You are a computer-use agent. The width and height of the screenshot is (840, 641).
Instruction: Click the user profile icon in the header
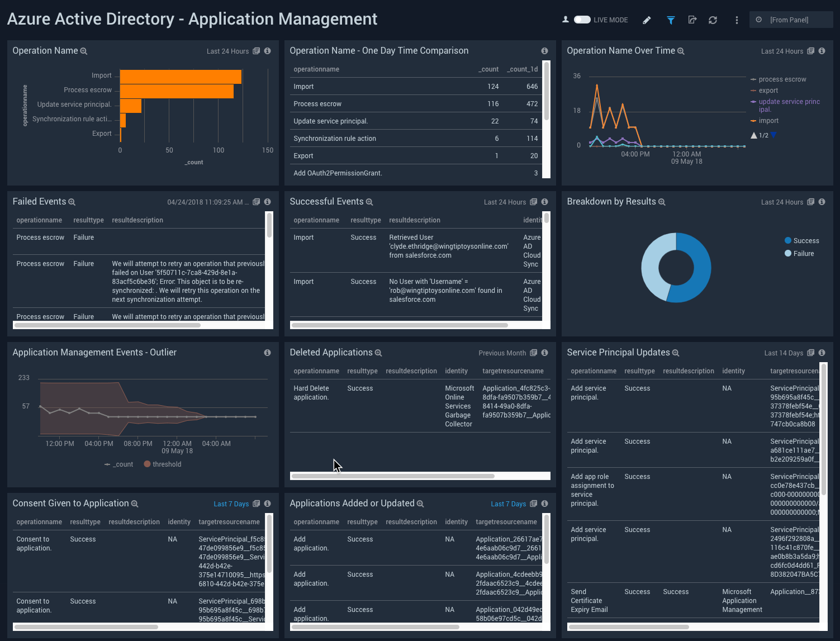pos(565,18)
